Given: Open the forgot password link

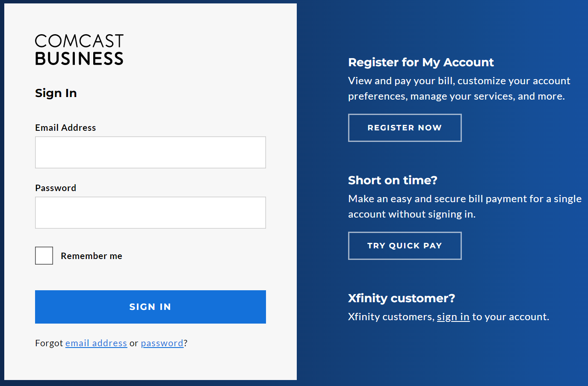Looking at the screenshot, I should point(162,343).
